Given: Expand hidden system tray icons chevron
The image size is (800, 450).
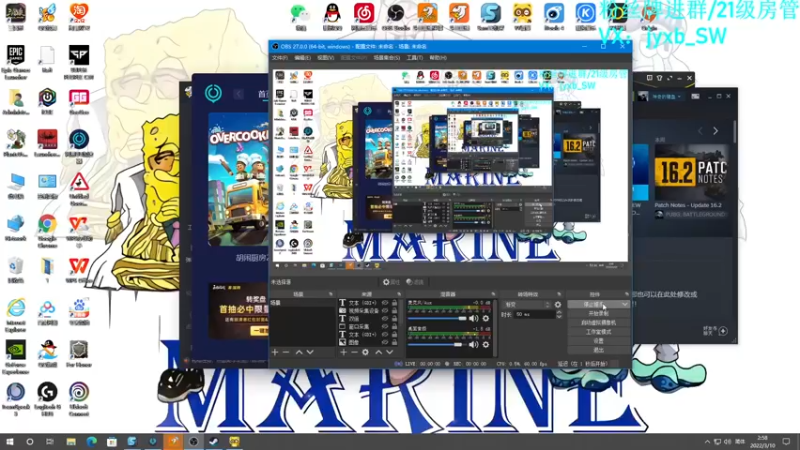Looking at the screenshot, I should 707,442.
